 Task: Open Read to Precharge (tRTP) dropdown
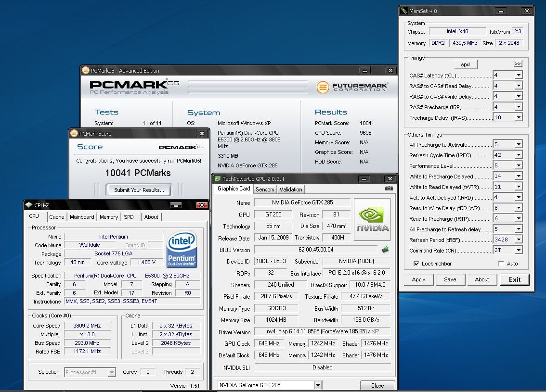click(x=519, y=218)
